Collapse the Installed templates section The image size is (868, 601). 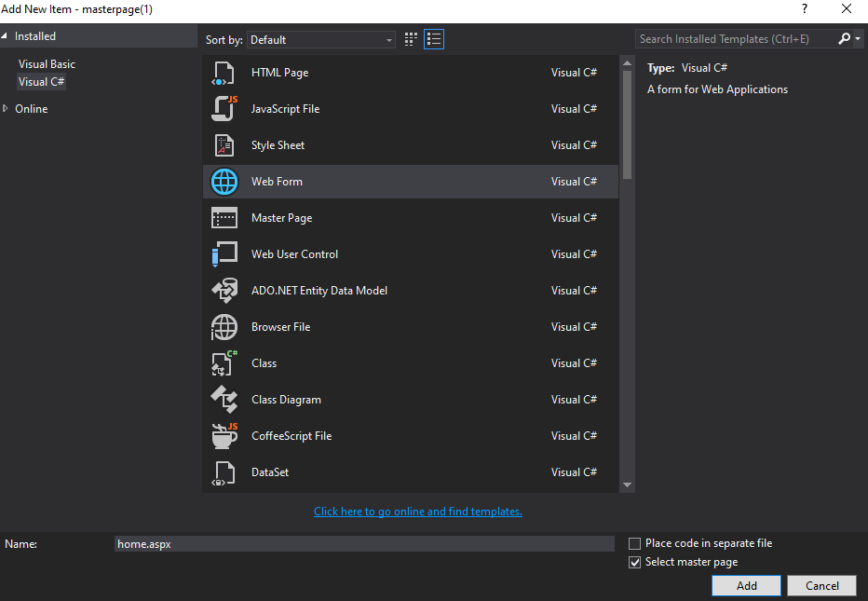pyautogui.click(x=5, y=36)
